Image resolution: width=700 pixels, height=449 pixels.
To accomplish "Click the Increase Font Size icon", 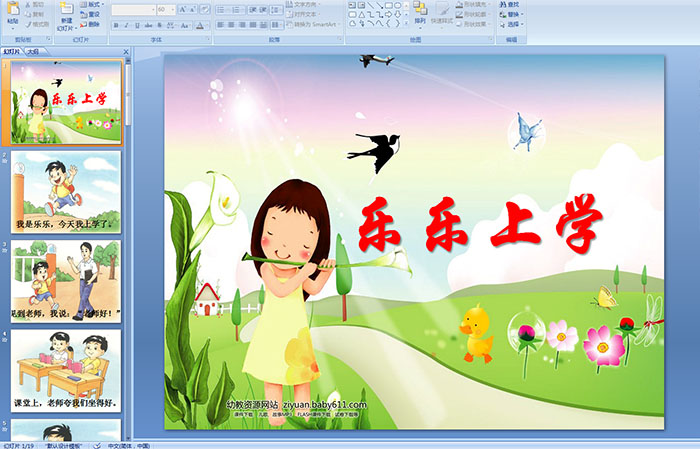I will click(183, 9).
